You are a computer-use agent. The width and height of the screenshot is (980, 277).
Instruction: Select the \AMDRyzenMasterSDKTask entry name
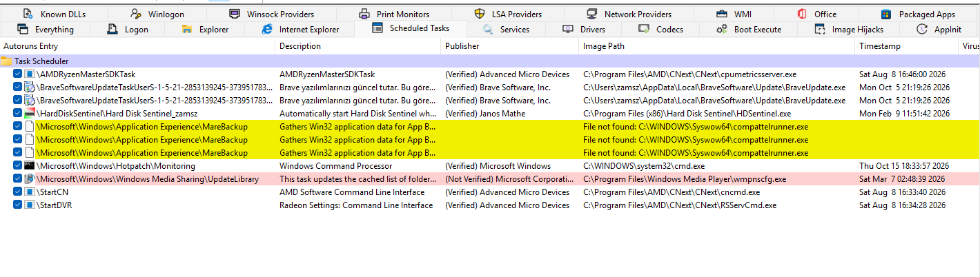[x=86, y=74]
